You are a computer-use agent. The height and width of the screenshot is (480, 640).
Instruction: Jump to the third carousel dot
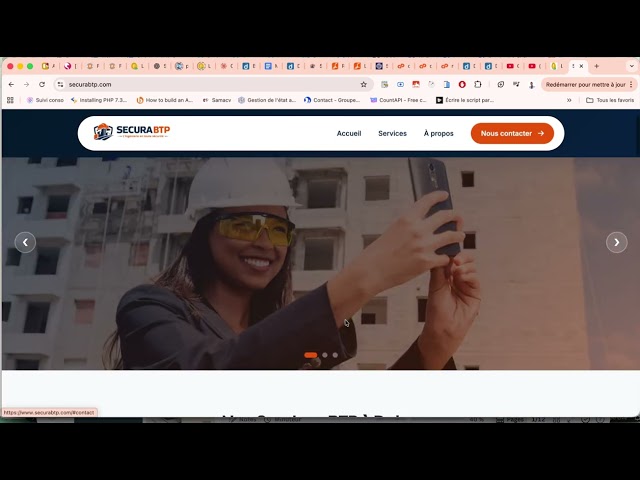(335, 355)
